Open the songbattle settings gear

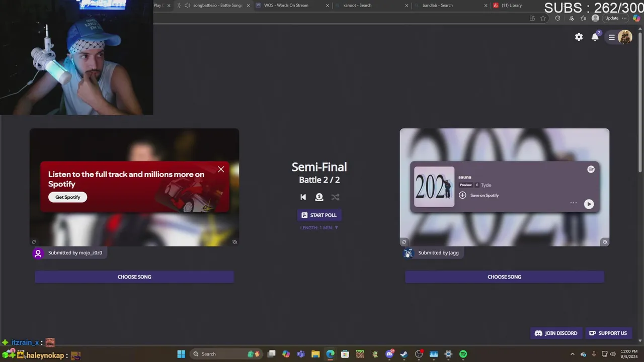(x=579, y=37)
